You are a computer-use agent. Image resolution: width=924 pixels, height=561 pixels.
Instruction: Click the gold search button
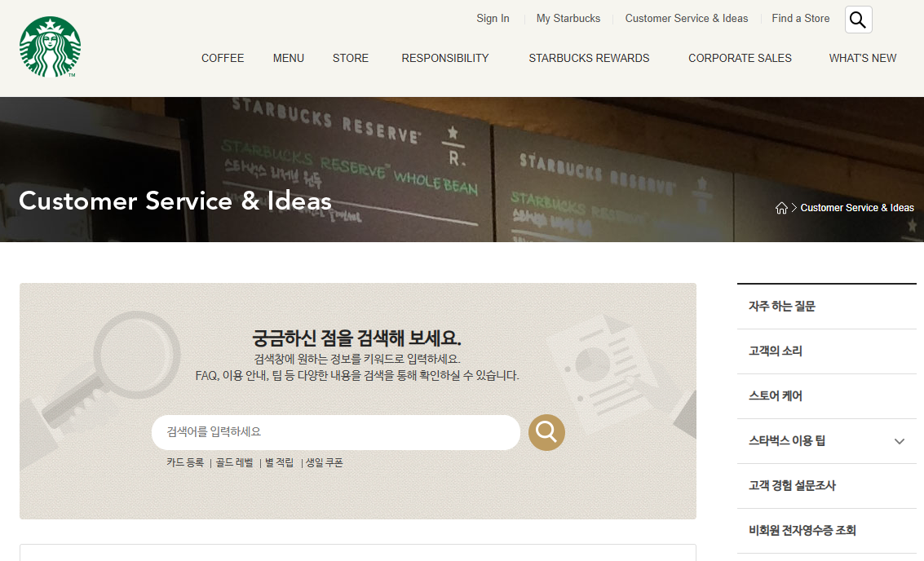[546, 432]
